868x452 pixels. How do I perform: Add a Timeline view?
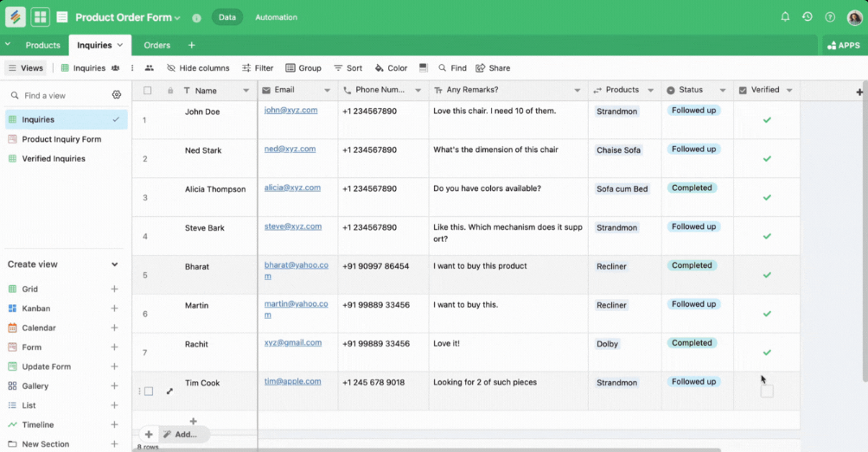114,424
